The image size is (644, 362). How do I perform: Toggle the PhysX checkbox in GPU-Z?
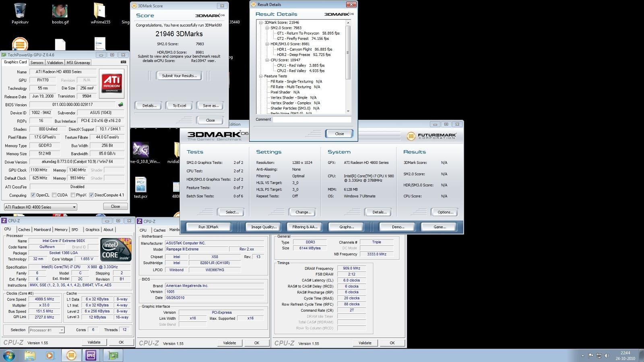73,195
